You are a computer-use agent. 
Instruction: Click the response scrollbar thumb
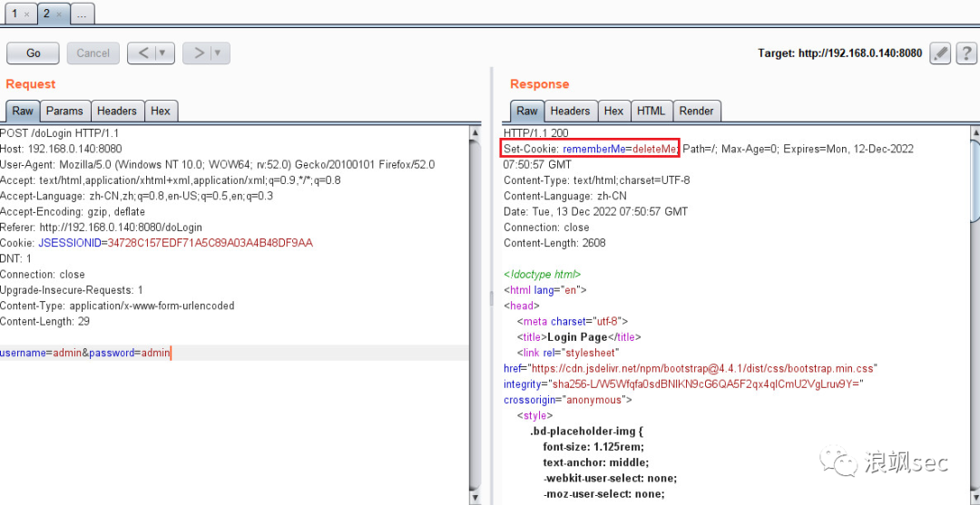click(x=975, y=180)
